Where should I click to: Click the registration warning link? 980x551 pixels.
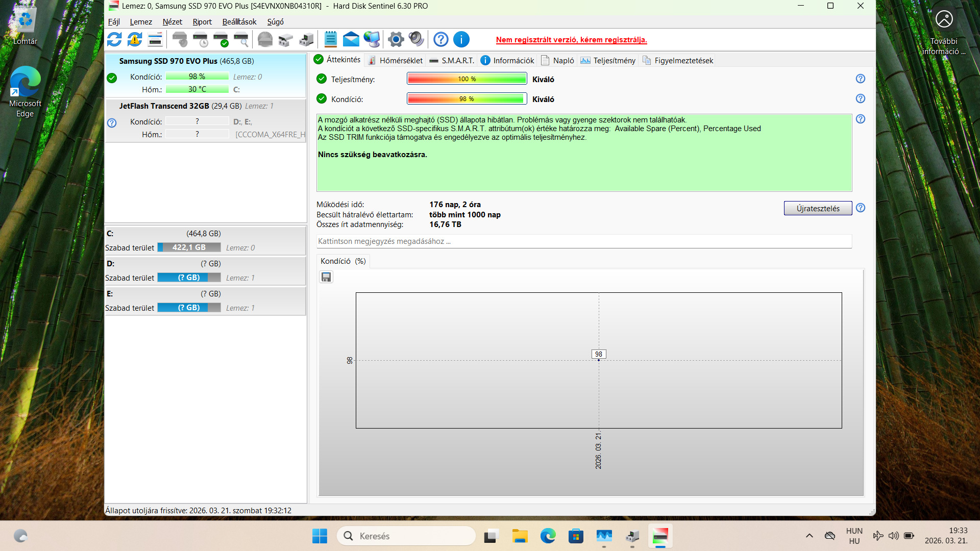coord(571,40)
